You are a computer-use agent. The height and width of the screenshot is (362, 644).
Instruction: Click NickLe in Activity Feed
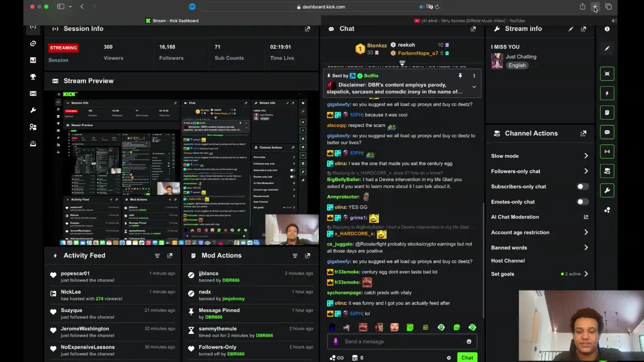[x=71, y=292]
